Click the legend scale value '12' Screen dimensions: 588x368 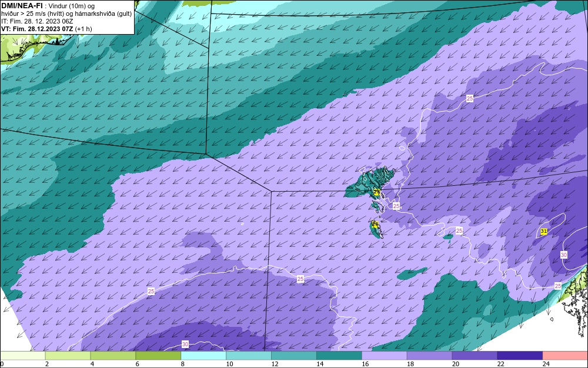275,364
